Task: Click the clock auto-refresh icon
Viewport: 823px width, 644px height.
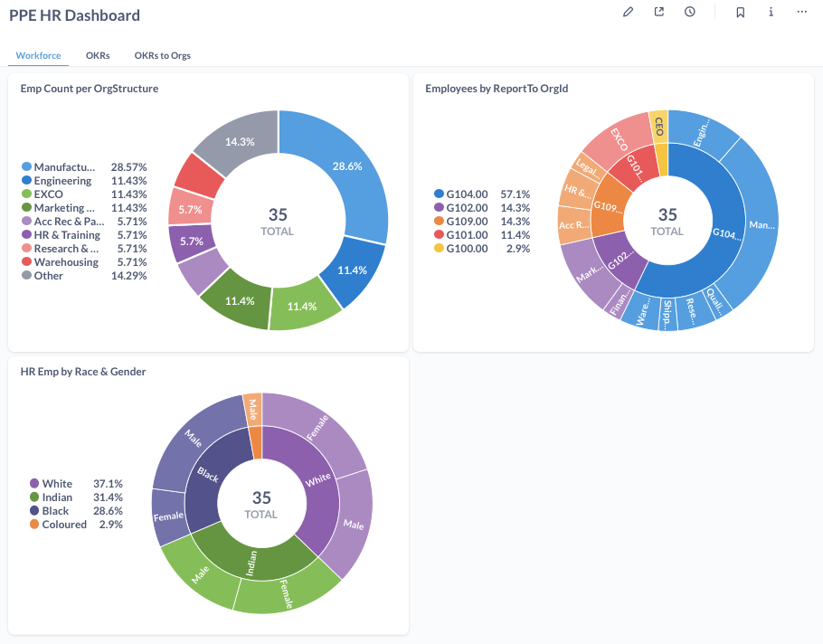Action: (x=690, y=13)
